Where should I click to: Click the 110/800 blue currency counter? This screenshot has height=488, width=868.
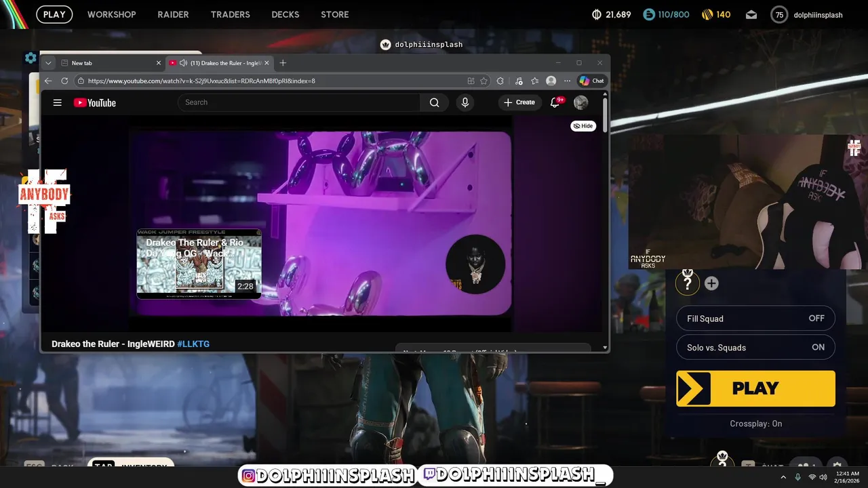(666, 14)
